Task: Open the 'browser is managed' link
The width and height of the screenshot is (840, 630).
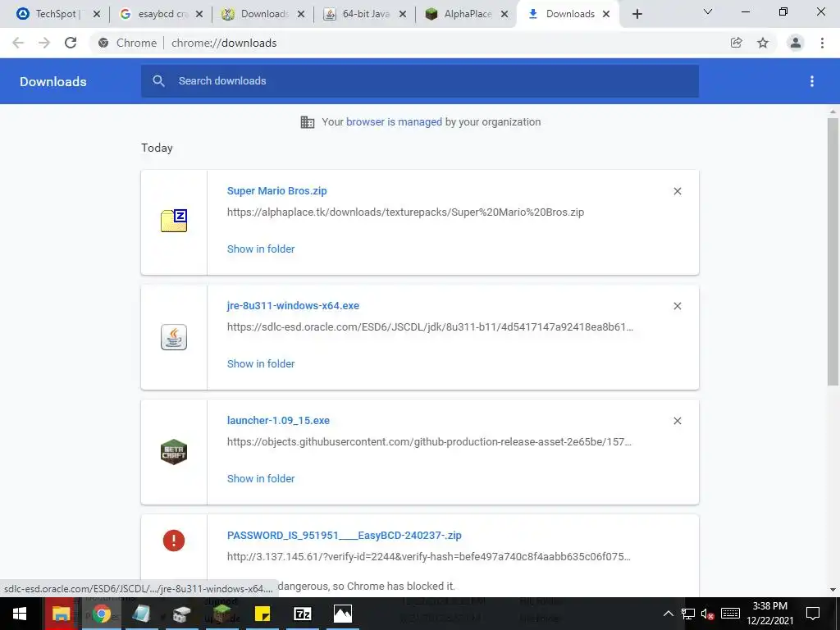Action: 395,122
